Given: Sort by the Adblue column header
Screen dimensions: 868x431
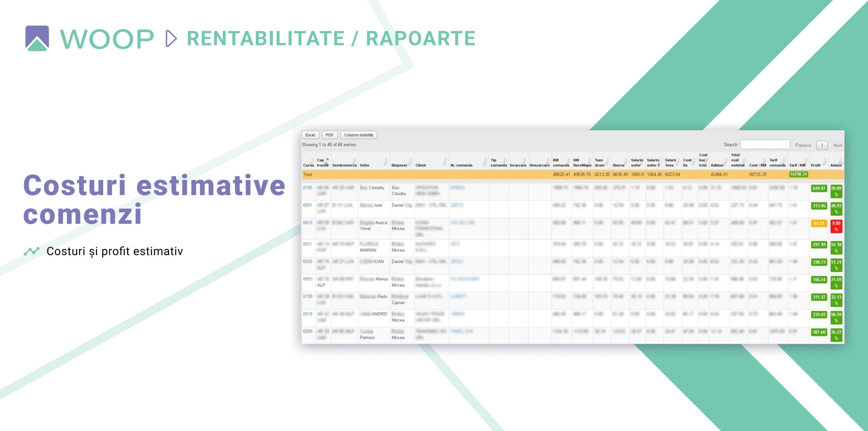Looking at the screenshot, I should pyautogui.click(x=719, y=161).
